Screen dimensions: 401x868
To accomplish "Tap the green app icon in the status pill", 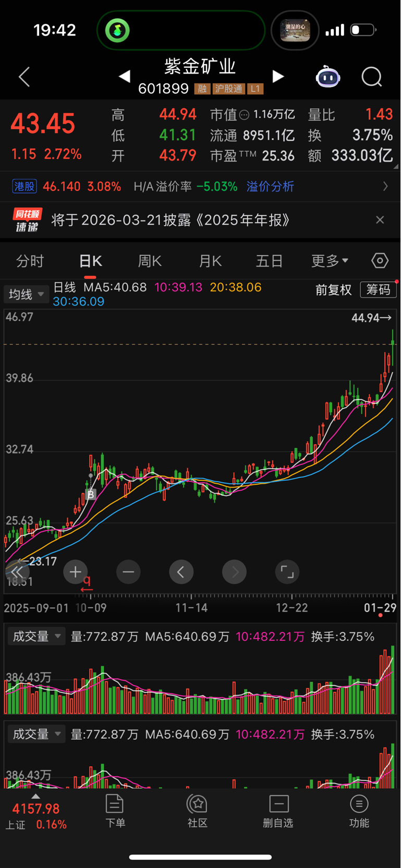I will 117,30.
